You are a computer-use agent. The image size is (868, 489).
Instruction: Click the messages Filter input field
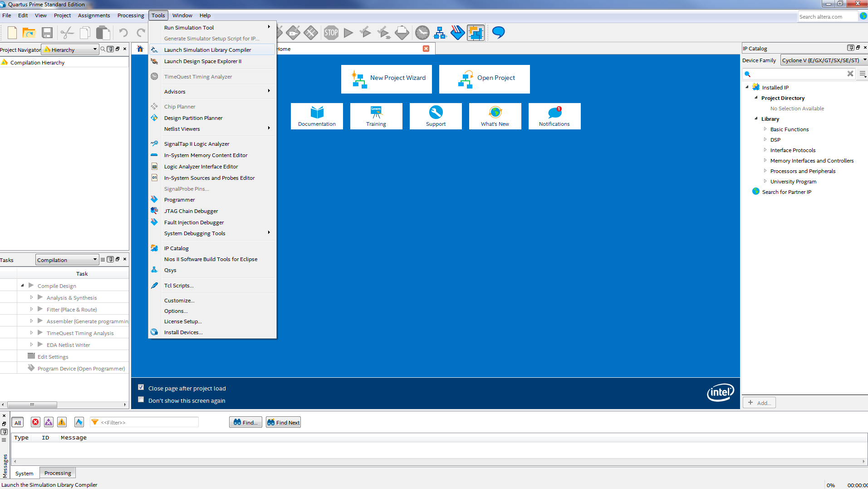(144, 422)
